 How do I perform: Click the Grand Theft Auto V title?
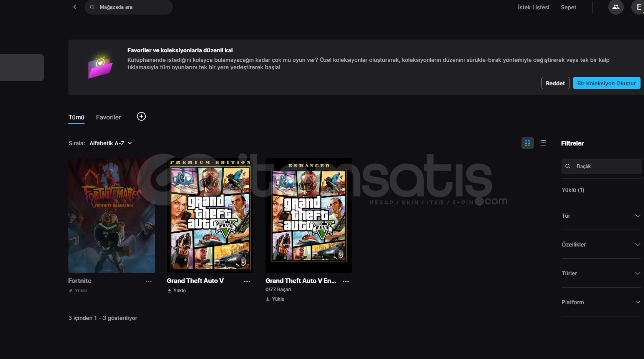click(195, 281)
